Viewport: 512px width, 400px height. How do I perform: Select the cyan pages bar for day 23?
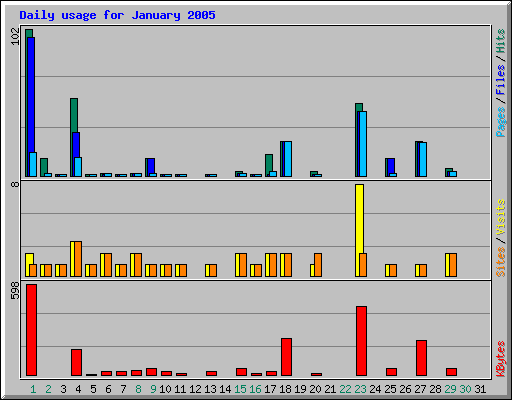point(363,144)
